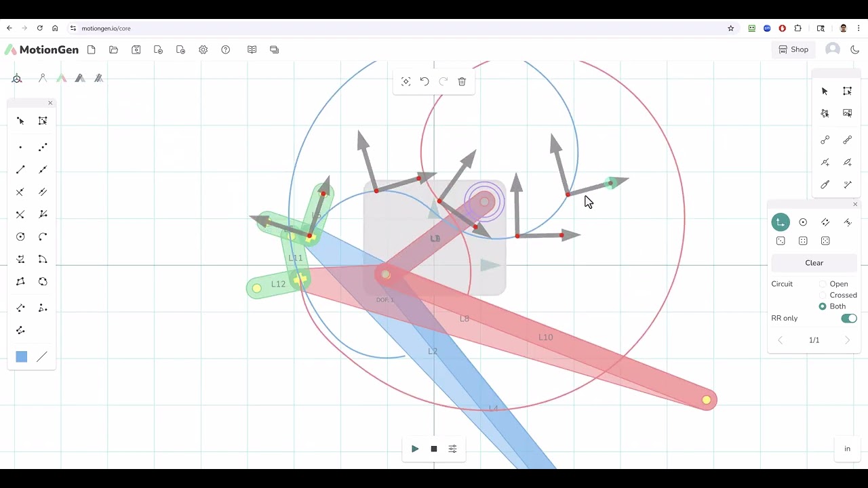Close the left drawing tools panel
868x488 pixels.
coord(50,103)
